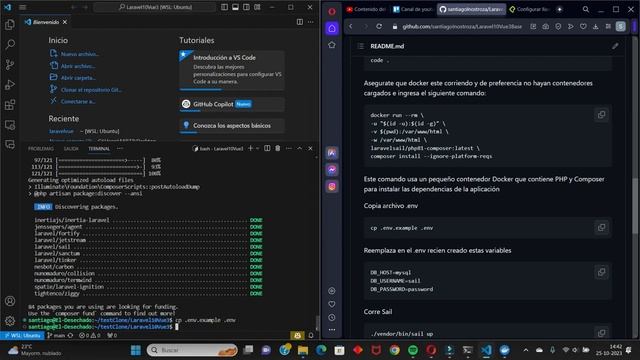Viewport: 640px width, 360px height.
Task: Switch to the PROBLEMAS panel tab
Action: (41, 149)
